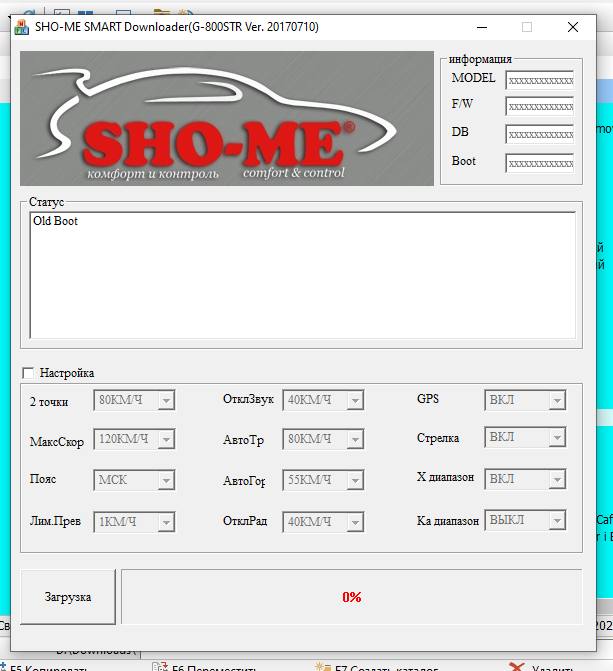Click the информация group label
The height and width of the screenshot is (671, 613).
pyautogui.click(x=480, y=59)
